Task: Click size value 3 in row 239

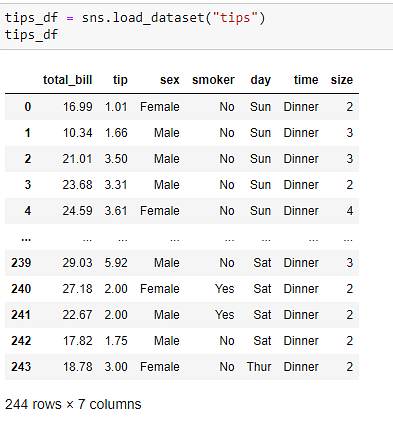Action: coord(350,263)
